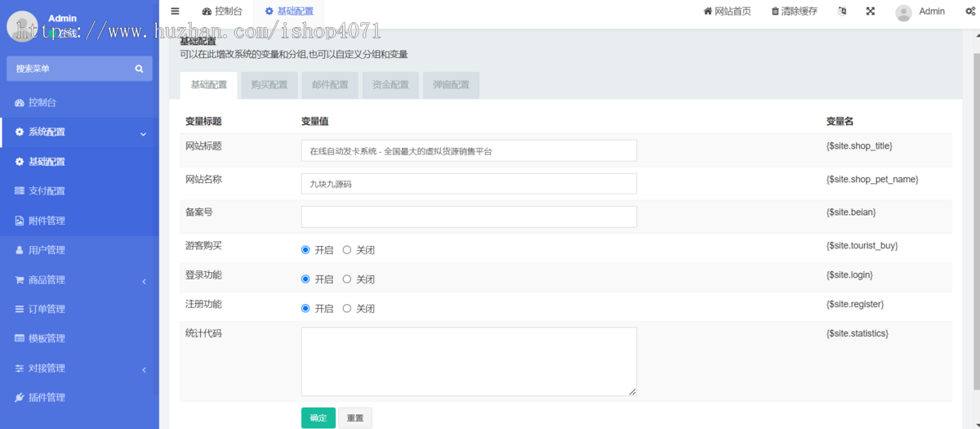Click the 重置 reset button
Viewport: 980px width, 429px height.
click(354, 418)
